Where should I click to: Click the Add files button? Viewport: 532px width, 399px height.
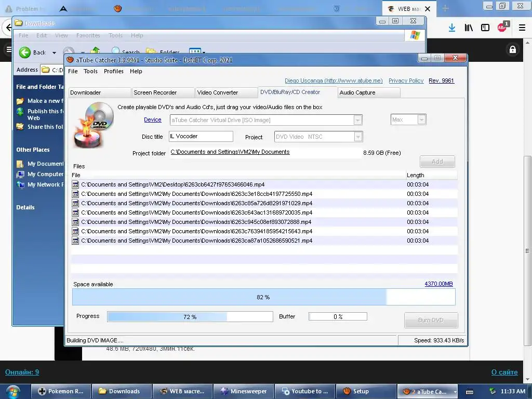tap(437, 162)
